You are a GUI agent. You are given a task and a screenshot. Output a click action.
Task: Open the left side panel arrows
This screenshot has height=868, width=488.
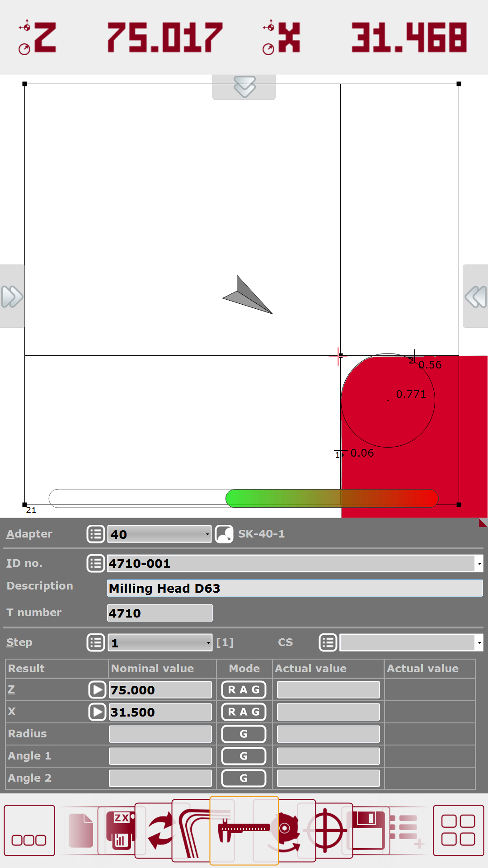[12, 297]
